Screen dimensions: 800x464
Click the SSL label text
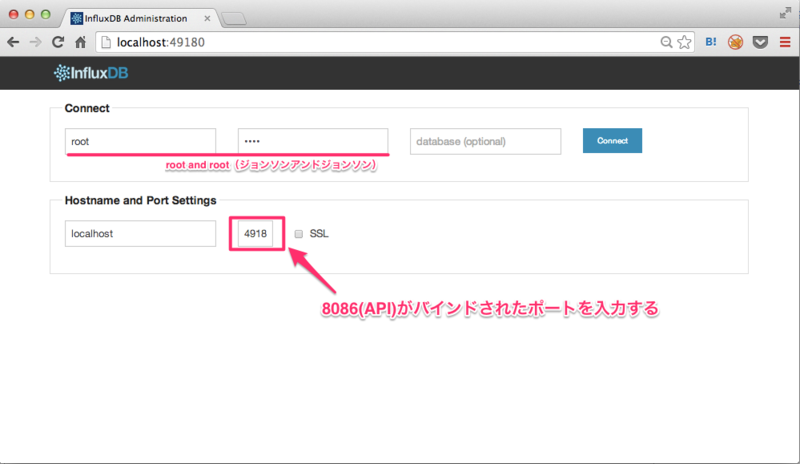[x=319, y=234]
